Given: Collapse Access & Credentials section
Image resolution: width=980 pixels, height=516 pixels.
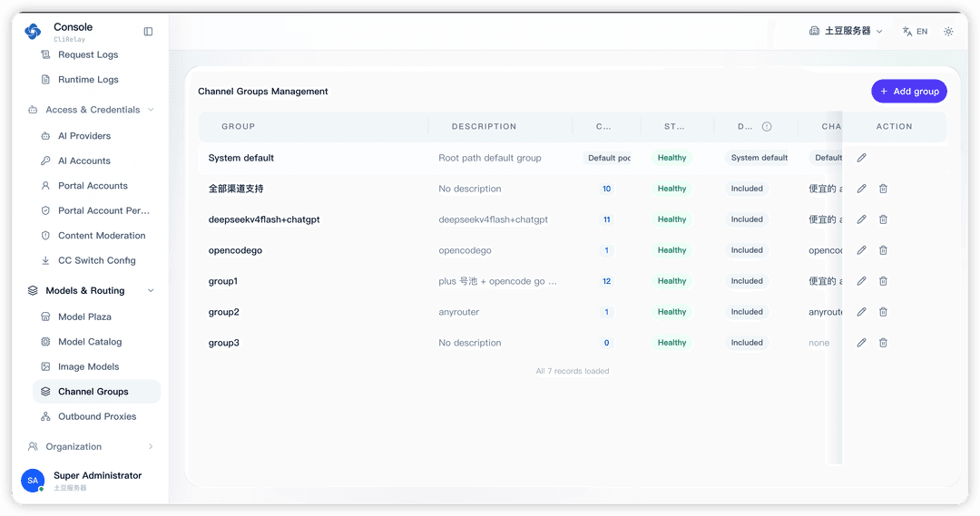Looking at the screenshot, I should point(92,110).
